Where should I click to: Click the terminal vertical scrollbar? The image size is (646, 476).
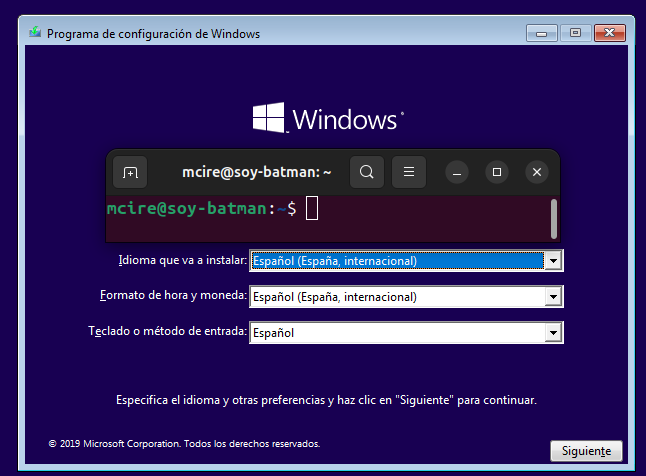[554, 219]
